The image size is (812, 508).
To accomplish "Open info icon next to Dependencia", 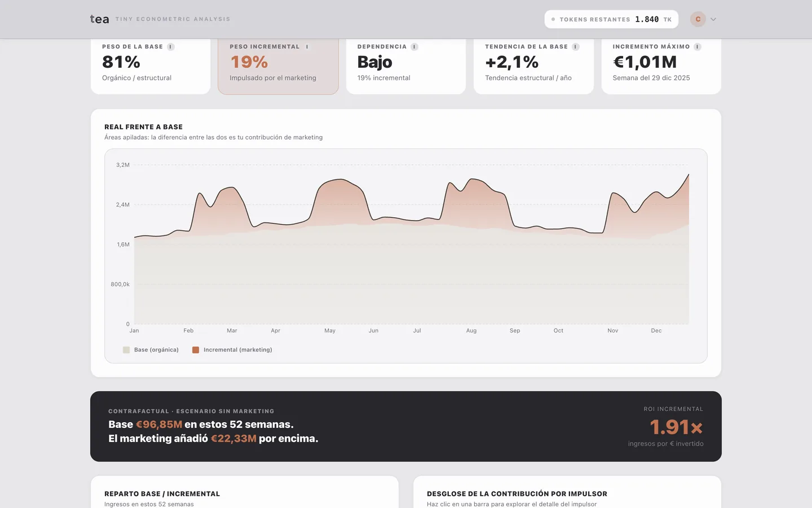I will [x=414, y=47].
